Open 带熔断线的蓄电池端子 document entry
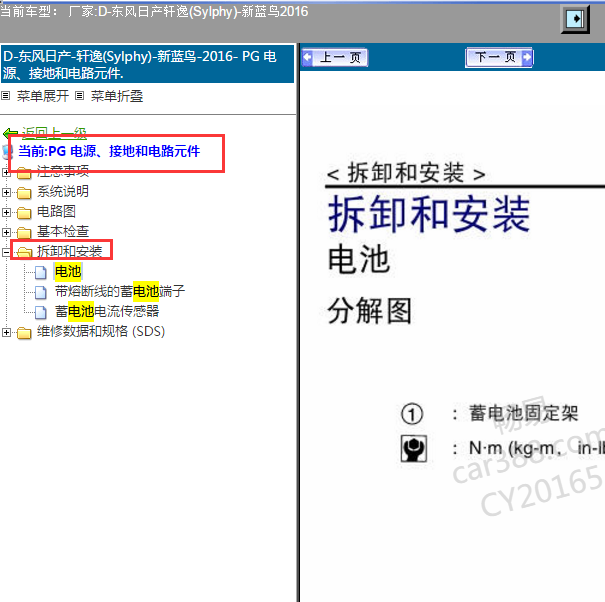This screenshot has height=602, width=605. [x=120, y=291]
